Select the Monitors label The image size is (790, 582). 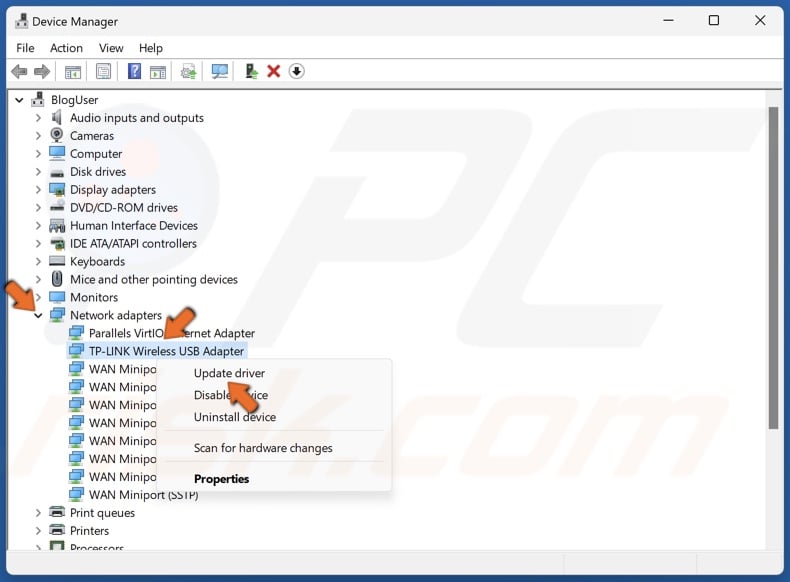click(94, 297)
